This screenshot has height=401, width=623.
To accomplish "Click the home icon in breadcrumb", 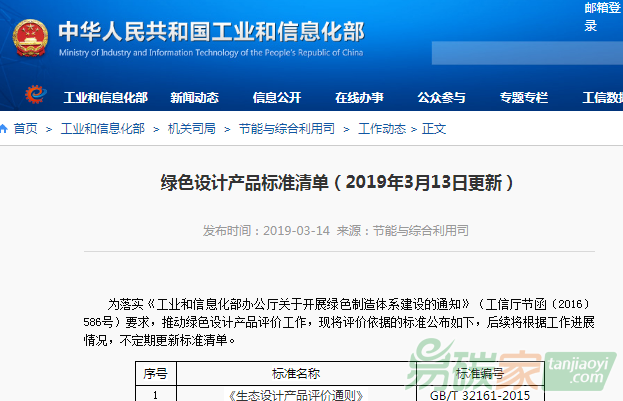I will [4, 128].
